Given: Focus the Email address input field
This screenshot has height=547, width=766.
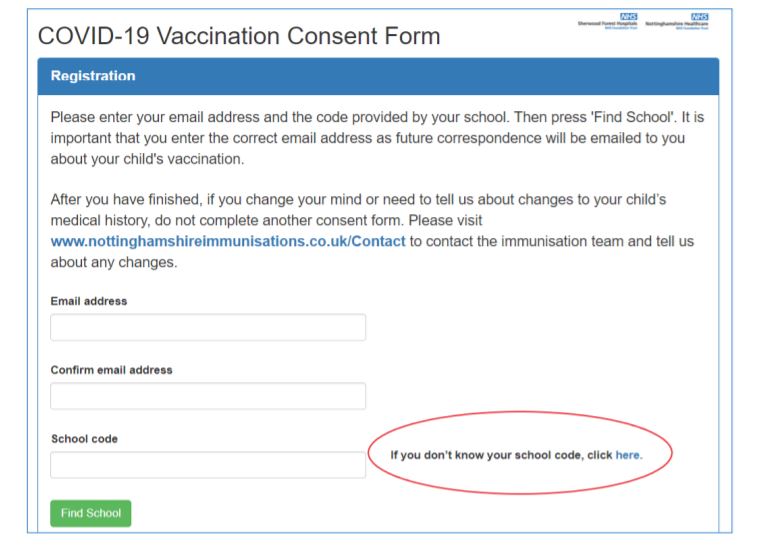Looking at the screenshot, I should [x=208, y=327].
